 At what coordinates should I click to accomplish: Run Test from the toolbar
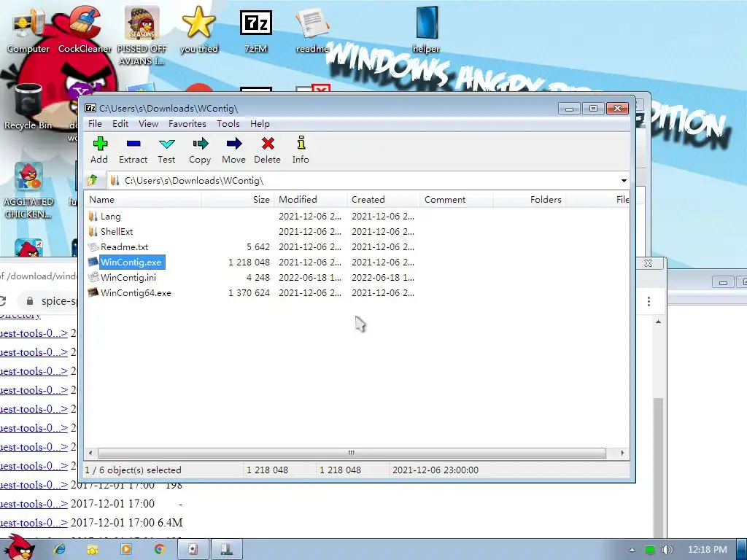click(167, 144)
